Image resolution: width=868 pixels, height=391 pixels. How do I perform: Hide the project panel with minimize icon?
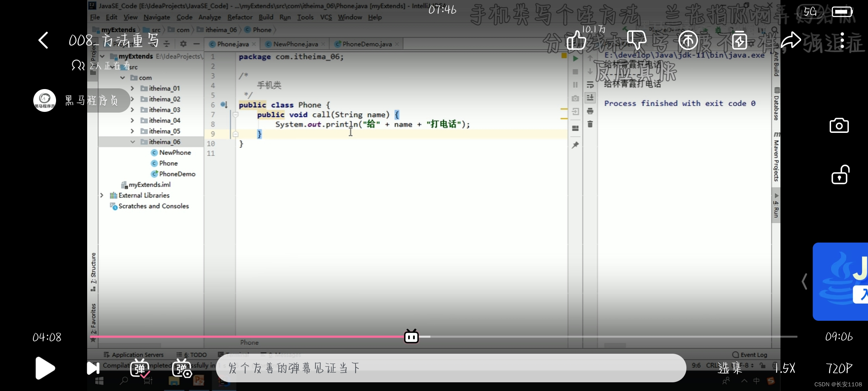[x=196, y=44]
